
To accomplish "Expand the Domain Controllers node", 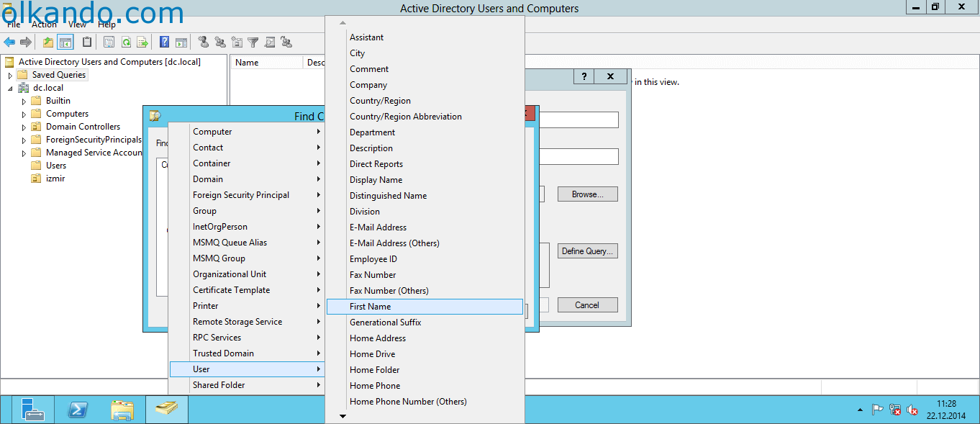I will (x=24, y=127).
